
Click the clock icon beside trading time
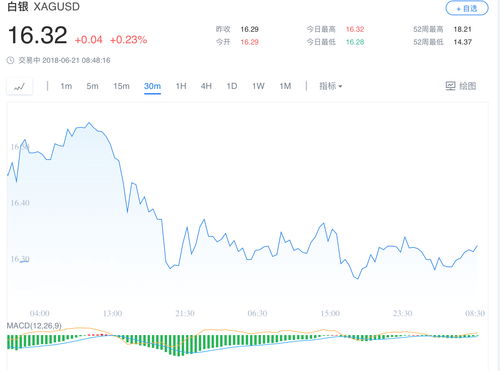point(11,60)
